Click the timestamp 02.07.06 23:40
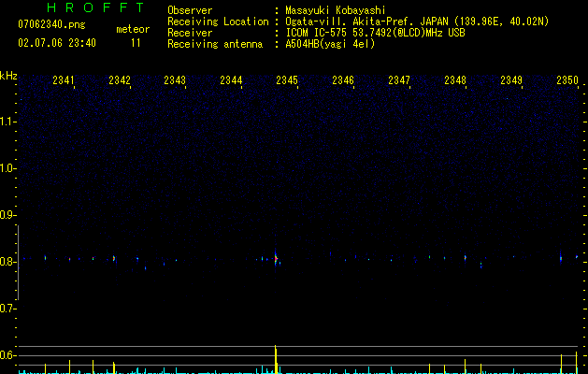The width and height of the screenshot is (588, 374). pos(57,43)
